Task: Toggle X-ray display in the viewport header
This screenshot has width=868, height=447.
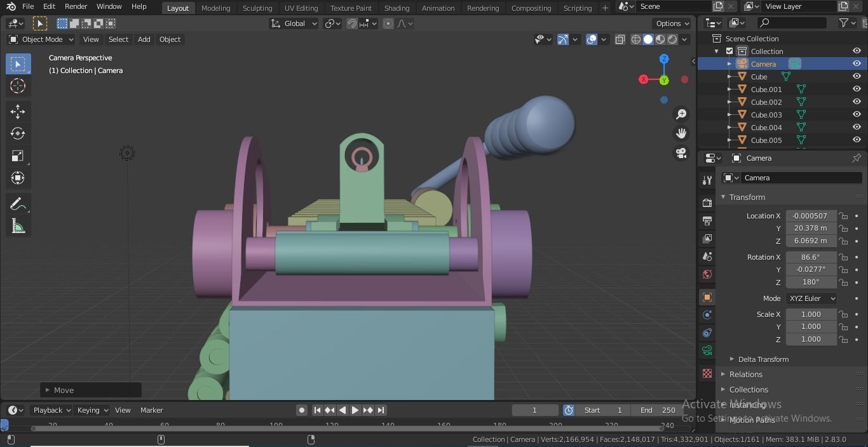Action: point(620,39)
